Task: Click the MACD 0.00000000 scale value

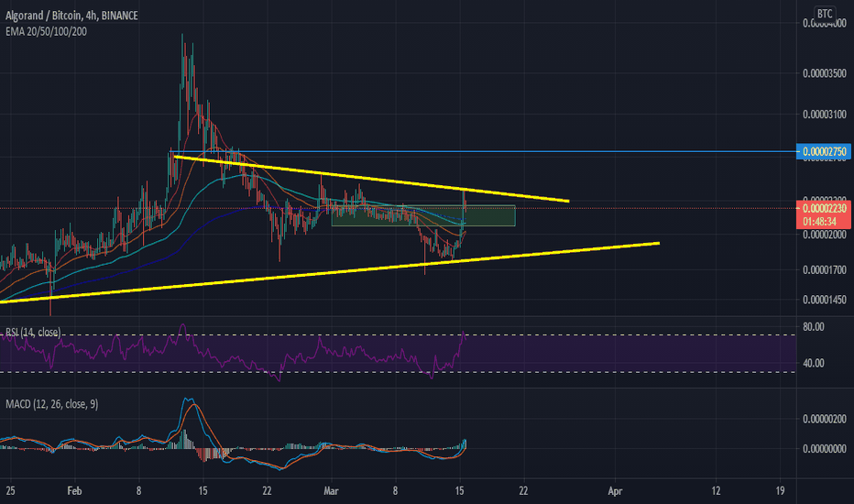Action: coord(825,449)
